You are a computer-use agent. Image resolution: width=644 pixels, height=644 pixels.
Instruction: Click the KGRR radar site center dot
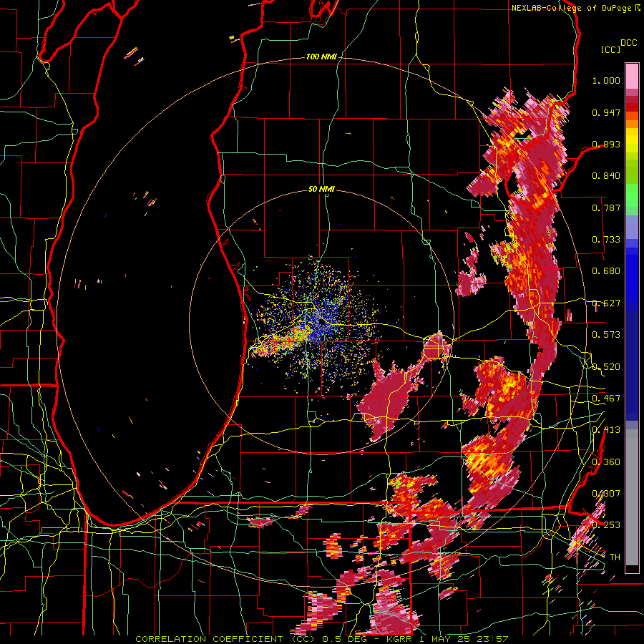pos(321,323)
